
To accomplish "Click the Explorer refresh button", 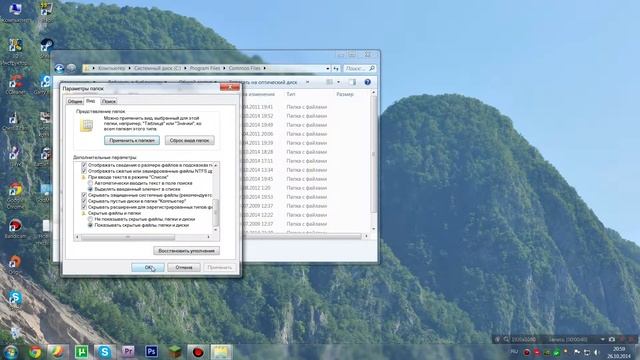I will 336,69.
